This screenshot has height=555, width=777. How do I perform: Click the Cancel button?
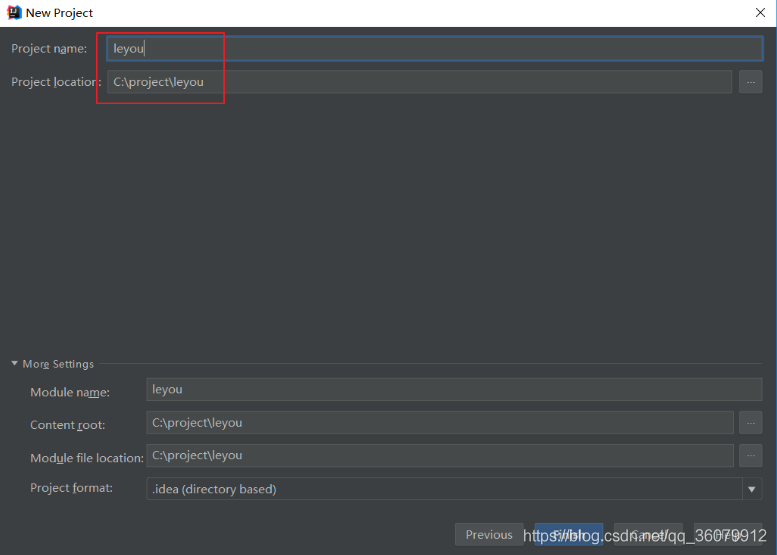click(648, 535)
